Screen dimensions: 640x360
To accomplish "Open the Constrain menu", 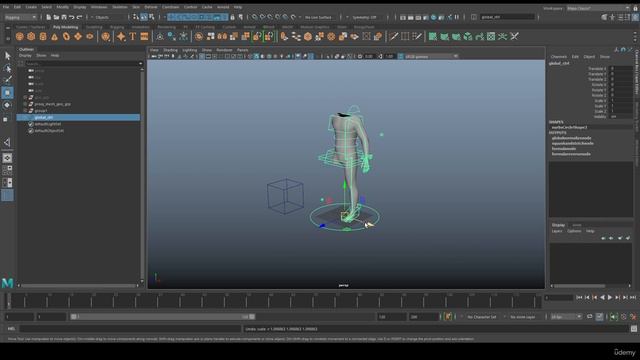I will [x=171, y=7].
